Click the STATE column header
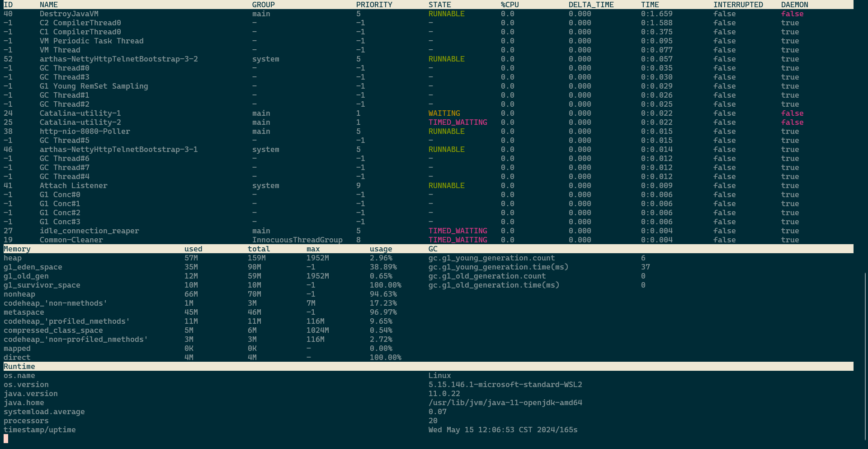The width and height of the screenshot is (868, 449). pyautogui.click(x=439, y=5)
